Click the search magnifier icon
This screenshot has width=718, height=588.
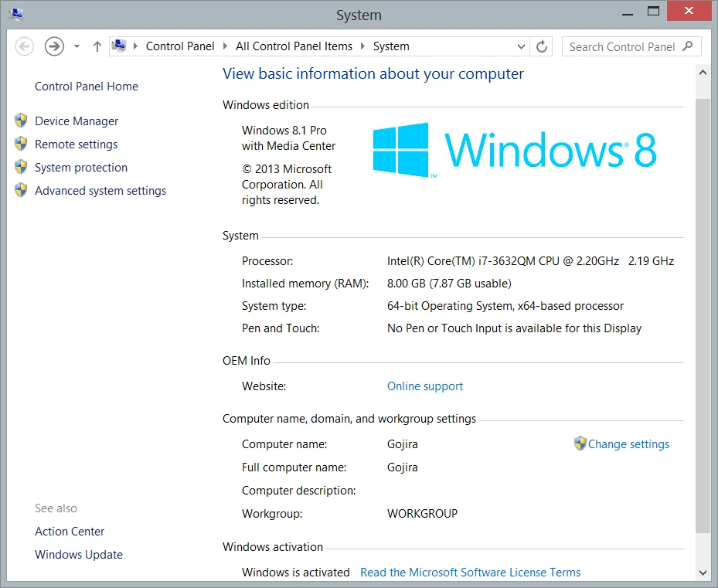click(687, 46)
